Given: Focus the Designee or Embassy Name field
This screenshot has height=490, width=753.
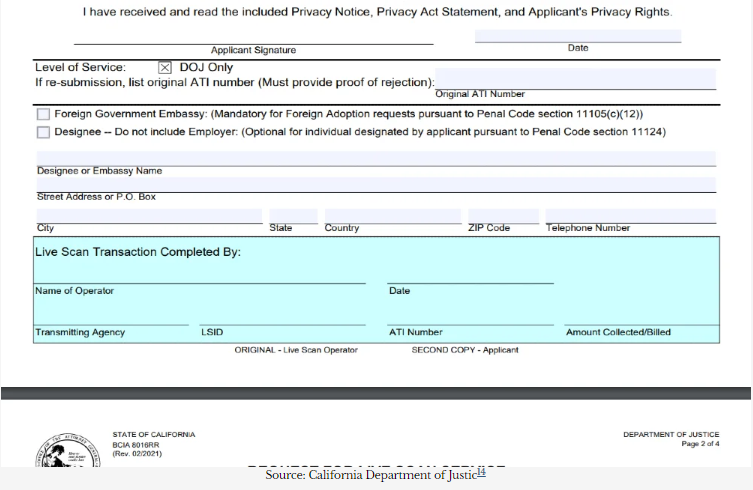Looking at the screenshot, I should click(x=376, y=158).
